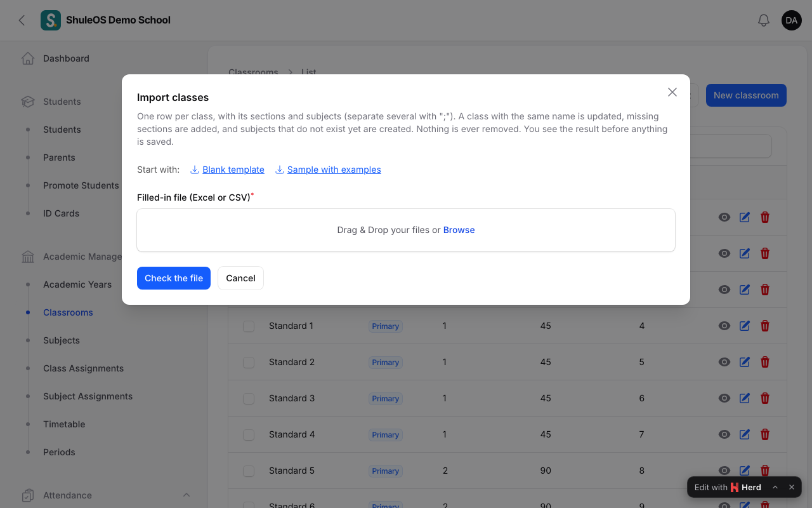This screenshot has width=812, height=508.
Task: Delete the Standard 4 classroom
Action: (x=765, y=434)
